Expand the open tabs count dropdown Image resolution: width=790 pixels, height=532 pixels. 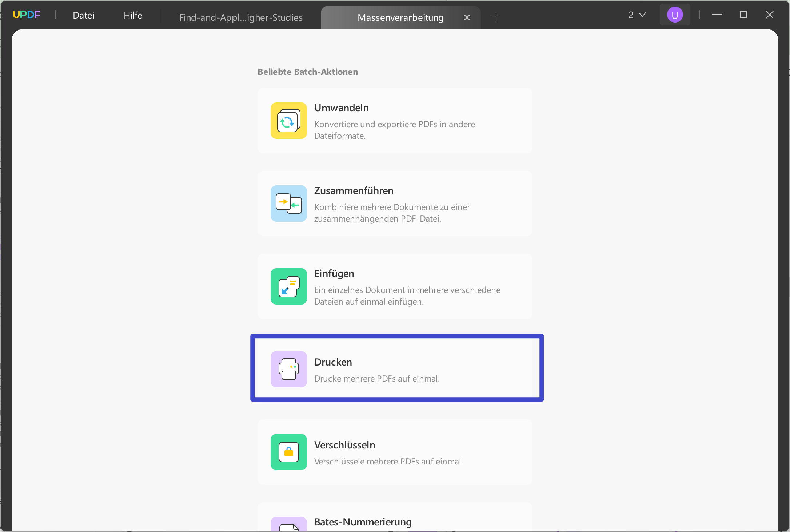tap(637, 15)
